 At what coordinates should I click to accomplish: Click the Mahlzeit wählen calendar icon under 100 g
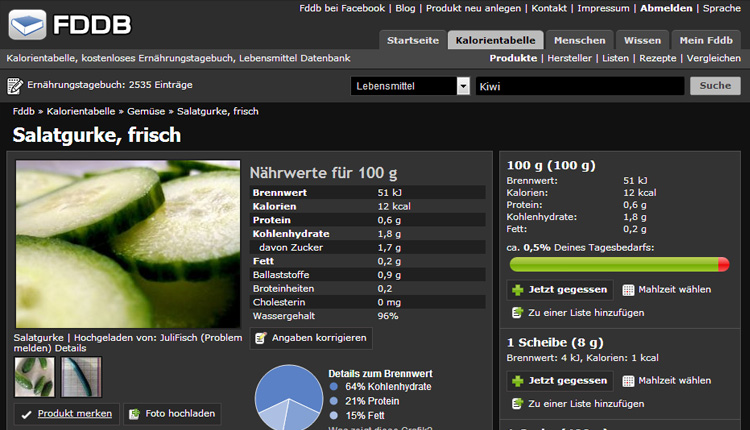pyautogui.click(x=628, y=290)
